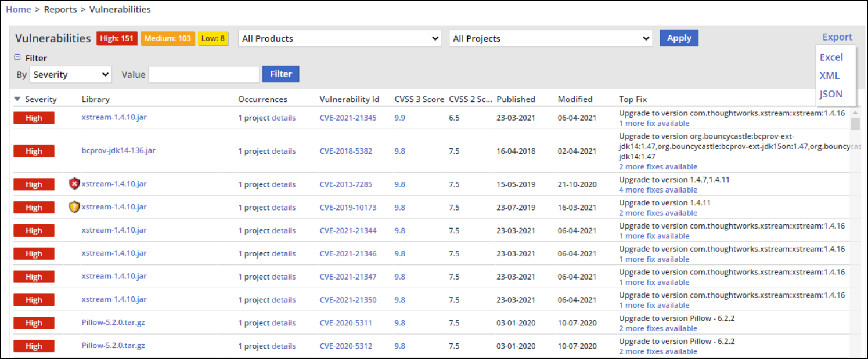868x359 pixels.
Task: Select XML export option
Action: [829, 75]
